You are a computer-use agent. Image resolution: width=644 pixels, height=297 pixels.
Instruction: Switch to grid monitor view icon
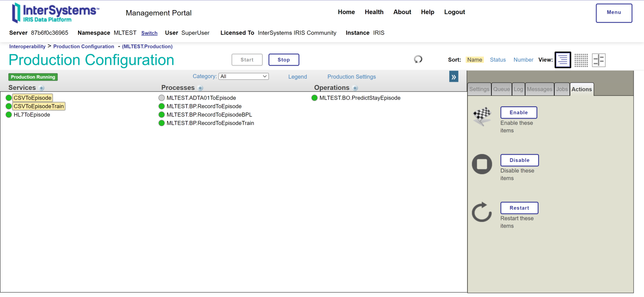581,60
